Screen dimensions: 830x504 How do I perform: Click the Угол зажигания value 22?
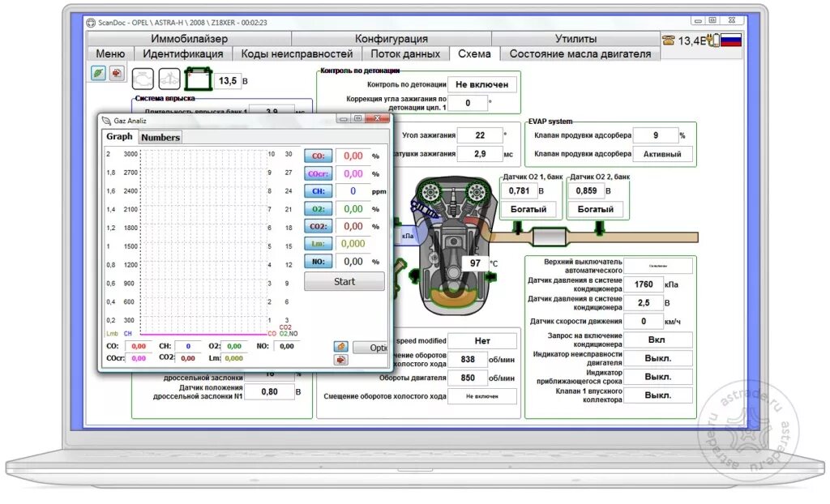click(480, 135)
